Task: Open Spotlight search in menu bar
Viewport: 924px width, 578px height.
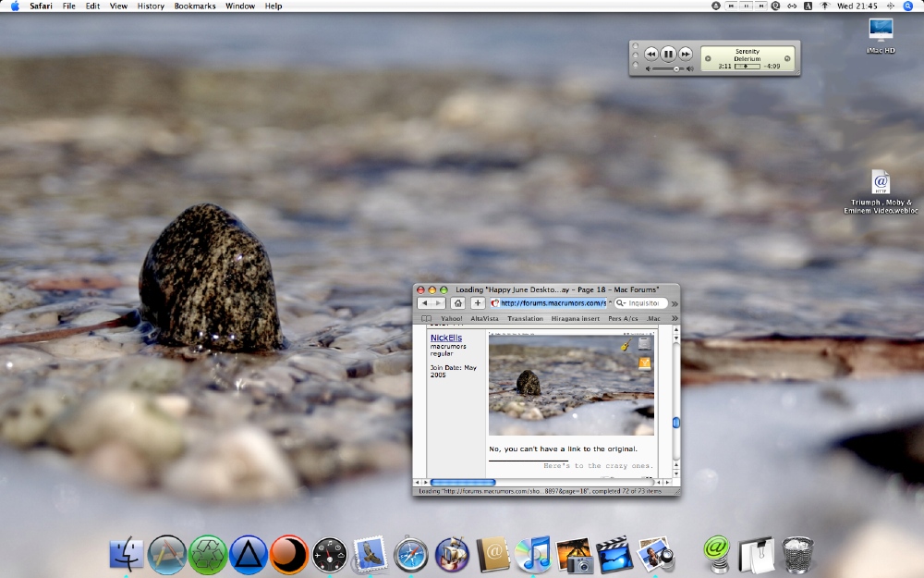Action: click(908, 6)
